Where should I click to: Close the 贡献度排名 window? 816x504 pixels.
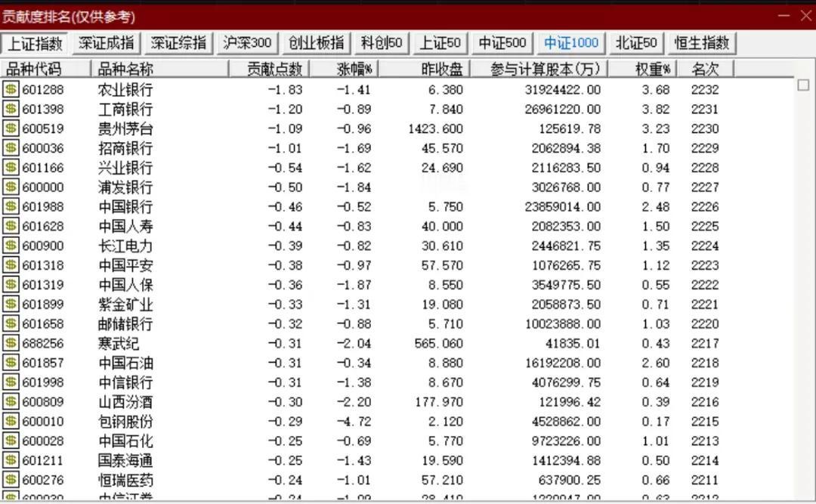[806, 16]
